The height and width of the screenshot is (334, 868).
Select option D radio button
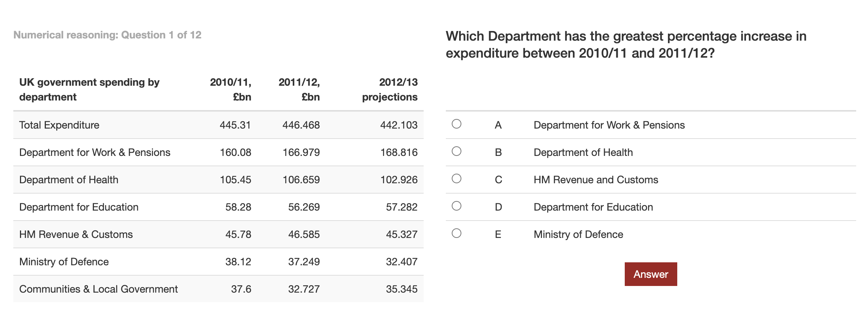(x=457, y=206)
